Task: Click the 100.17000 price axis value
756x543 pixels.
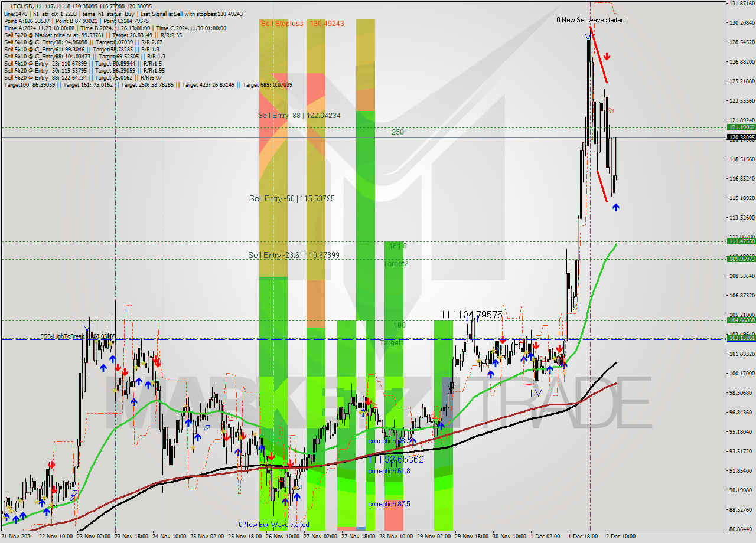Action: pyautogui.click(x=742, y=374)
